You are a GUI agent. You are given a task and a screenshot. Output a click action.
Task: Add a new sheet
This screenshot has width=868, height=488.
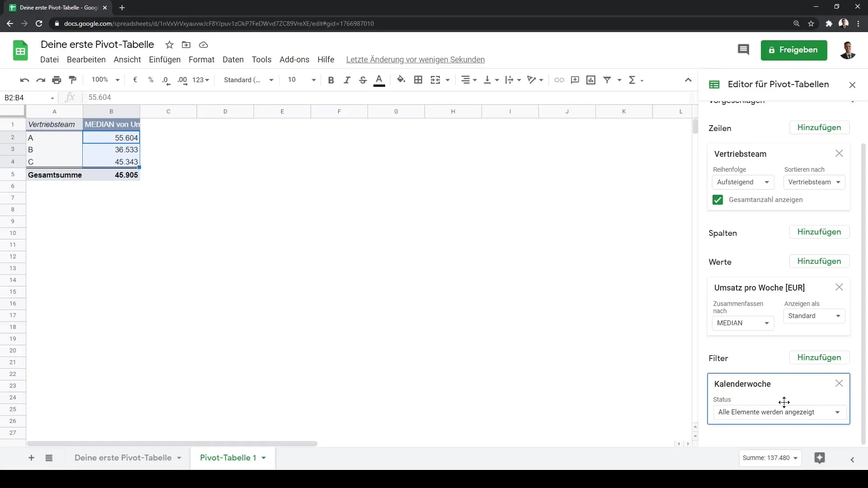pos(31,458)
